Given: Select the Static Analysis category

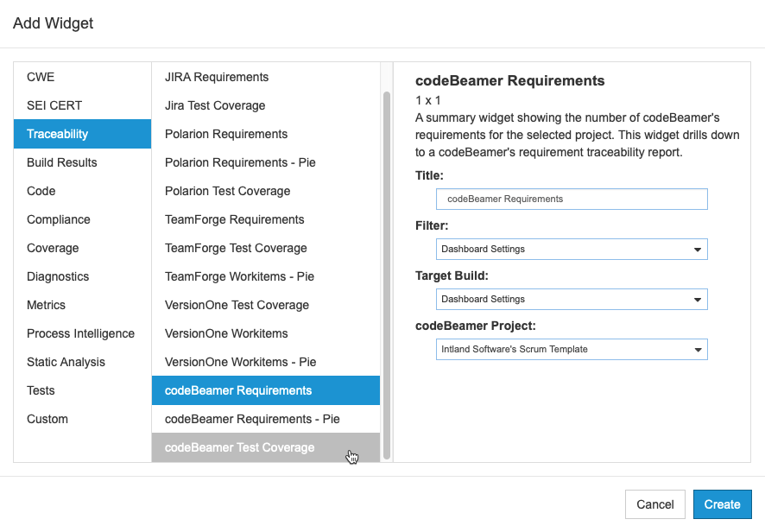Looking at the screenshot, I should [x=82, y=362].
